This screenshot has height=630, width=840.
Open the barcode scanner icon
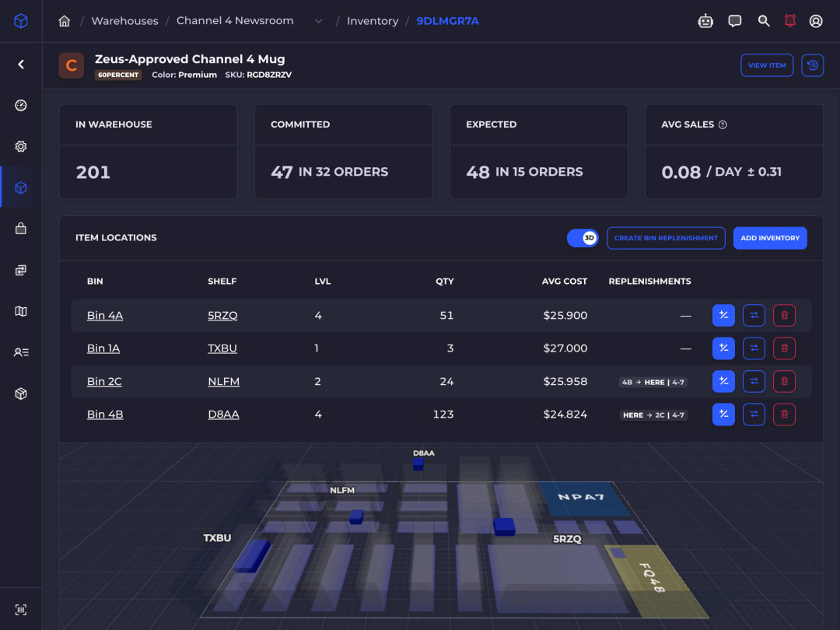21,610
